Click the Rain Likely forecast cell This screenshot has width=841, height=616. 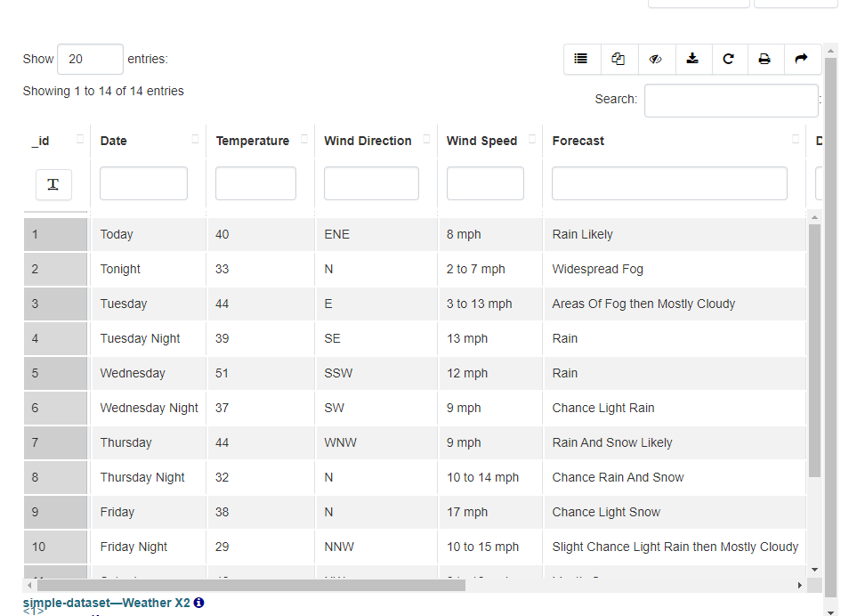(675, 234)
